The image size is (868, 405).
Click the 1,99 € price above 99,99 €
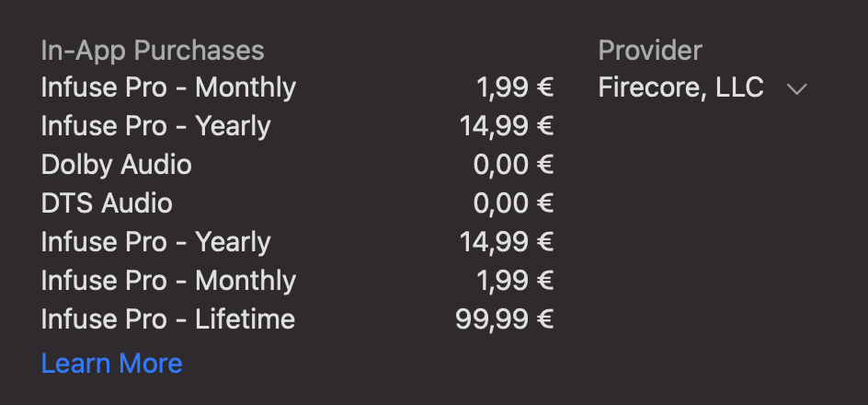(x=515, y=281)
